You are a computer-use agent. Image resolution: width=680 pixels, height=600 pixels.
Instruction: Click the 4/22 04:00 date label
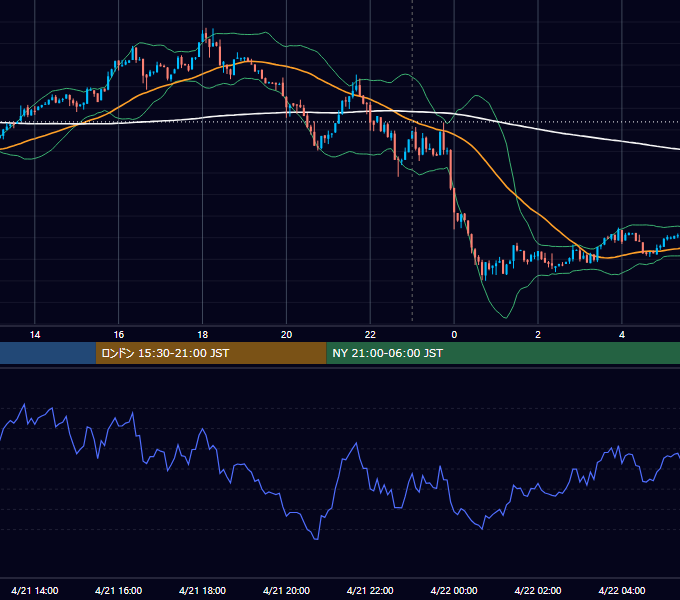[622, 590]
